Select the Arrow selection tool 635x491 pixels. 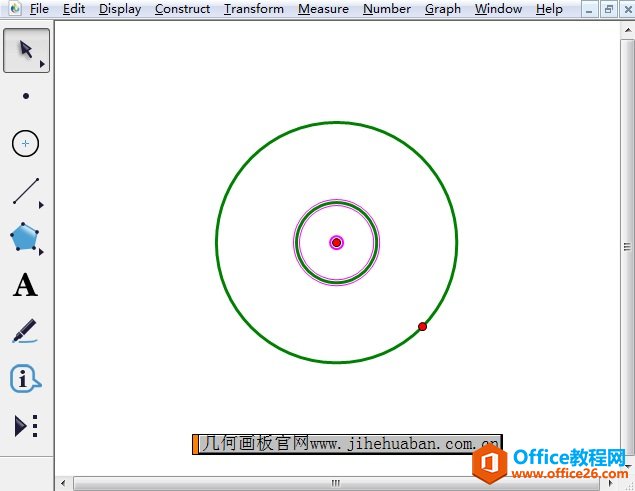[26, 50]
